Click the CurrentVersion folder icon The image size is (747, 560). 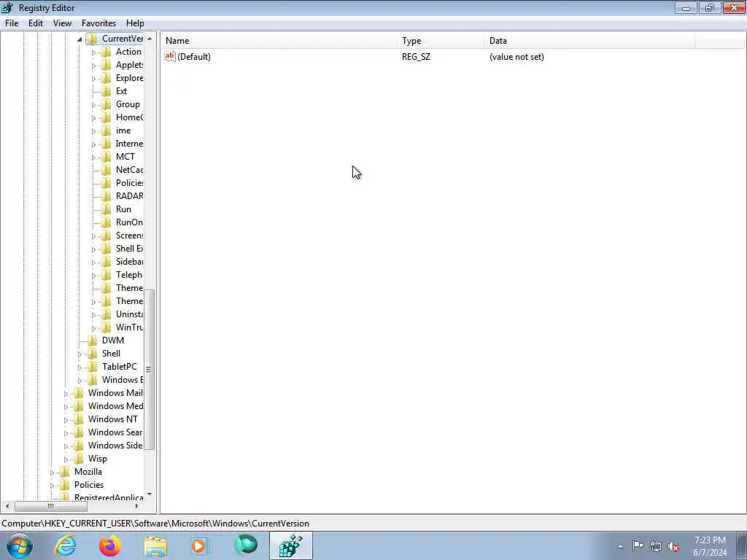click(x=93, y=39)
